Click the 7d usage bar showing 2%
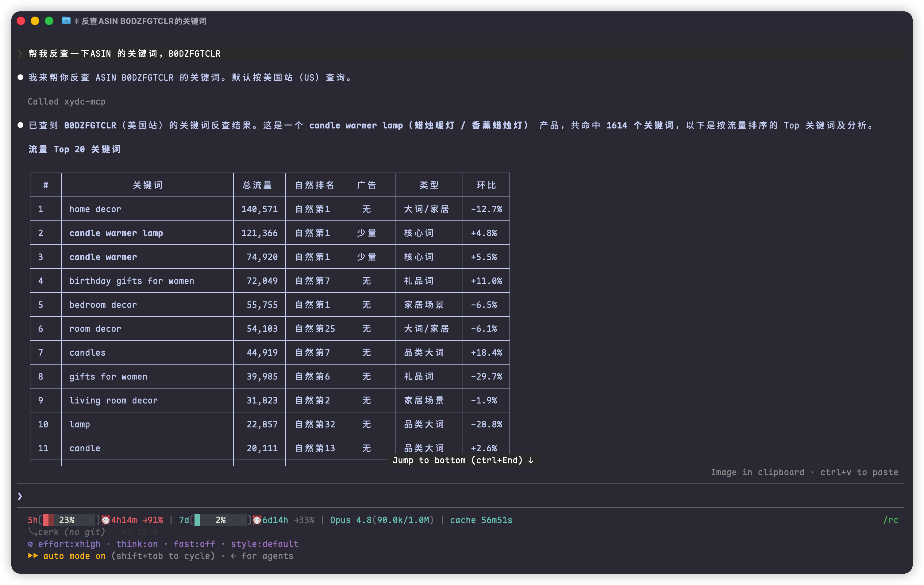The width and height of the screenshot is (924, 585). 220,520
